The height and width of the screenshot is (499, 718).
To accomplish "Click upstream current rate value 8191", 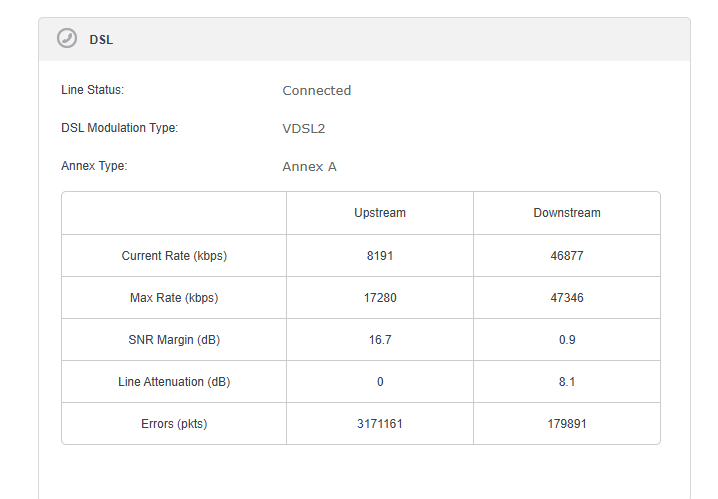I will [x=380, y=256].
